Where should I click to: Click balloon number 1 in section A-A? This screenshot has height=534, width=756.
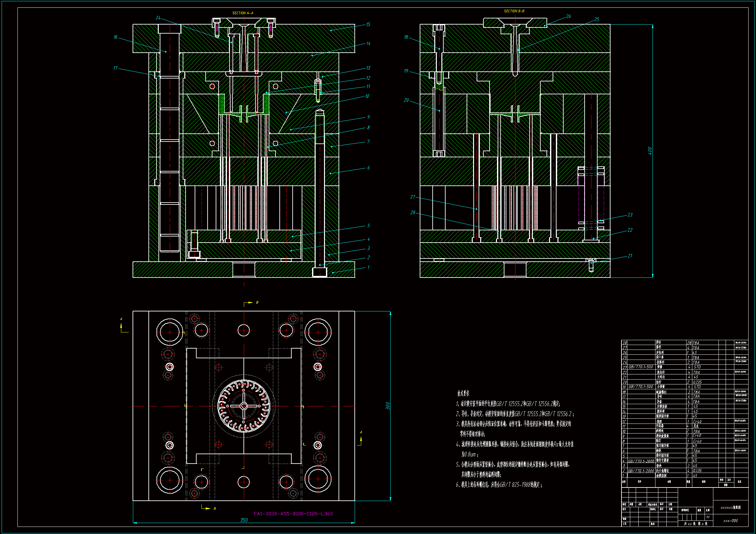[368, 267]
